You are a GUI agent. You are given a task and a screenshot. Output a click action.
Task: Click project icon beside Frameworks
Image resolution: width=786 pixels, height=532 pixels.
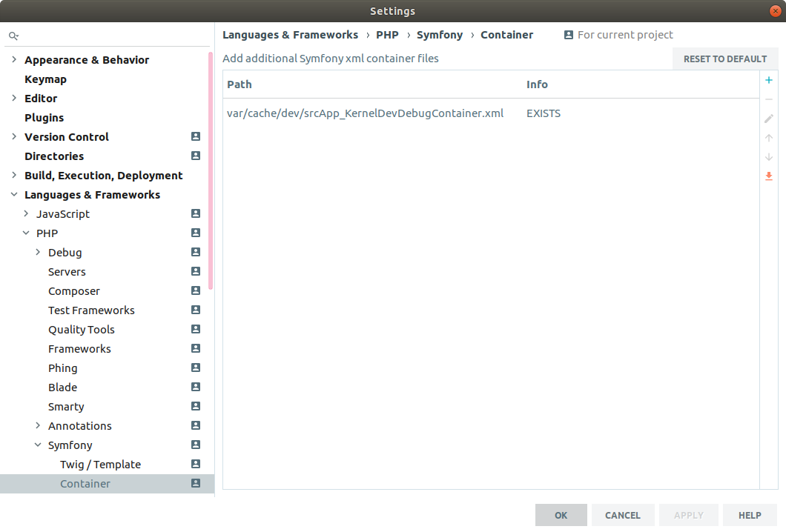(196, 349)
